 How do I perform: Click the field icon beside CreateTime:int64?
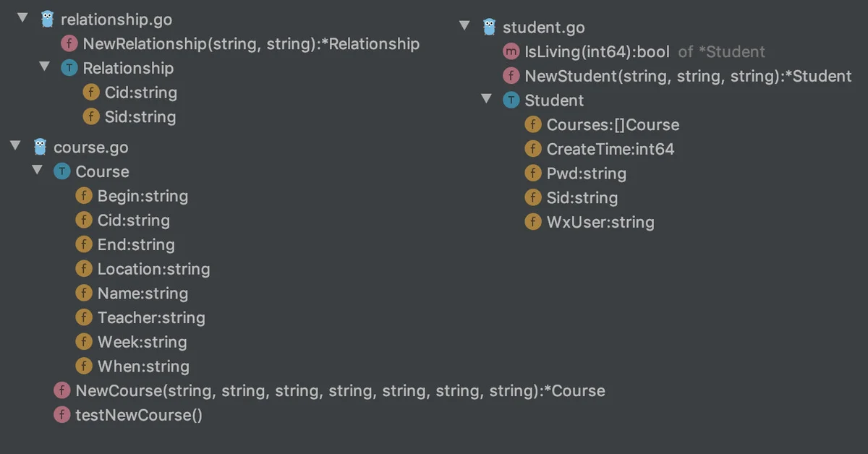533,149
